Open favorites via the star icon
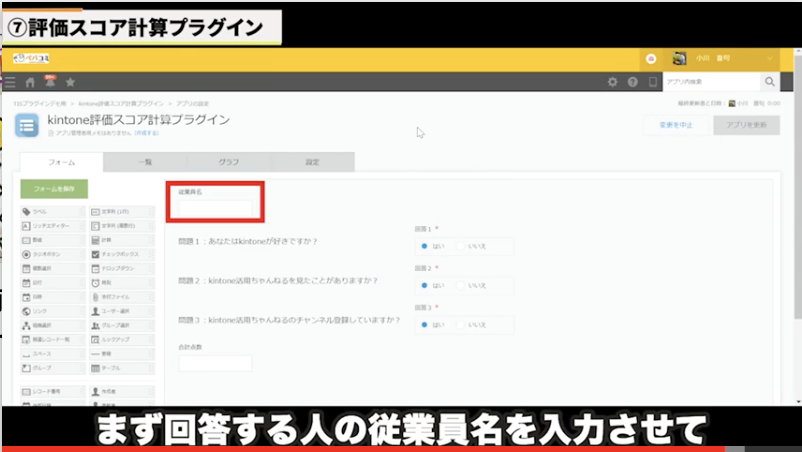 tap(70, 82)
